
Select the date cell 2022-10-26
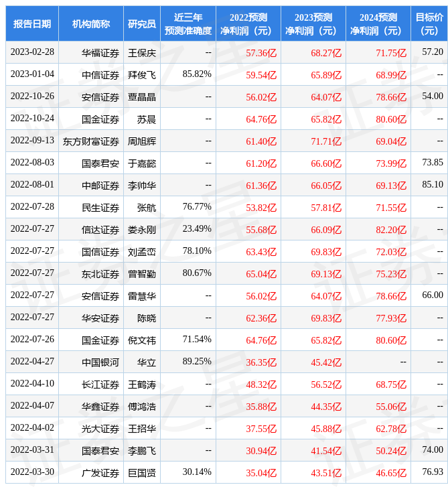32,96
